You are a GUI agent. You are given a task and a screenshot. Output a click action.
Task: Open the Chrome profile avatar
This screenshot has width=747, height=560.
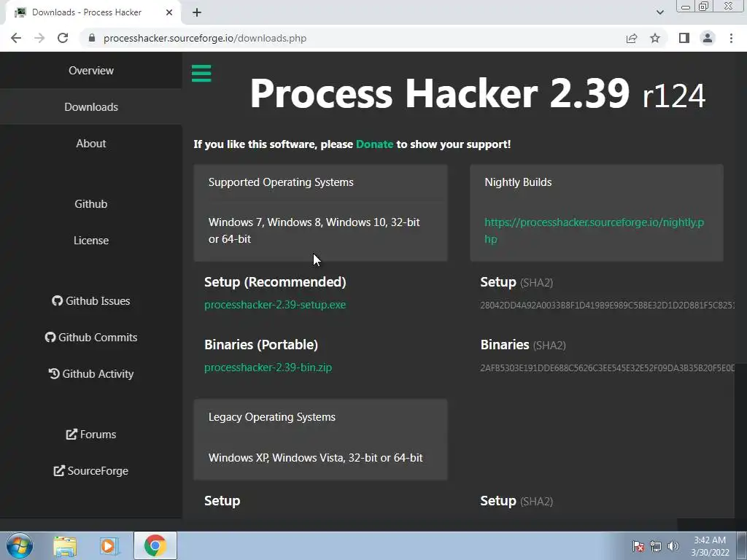pyautogui.click(x=708, y=38)
